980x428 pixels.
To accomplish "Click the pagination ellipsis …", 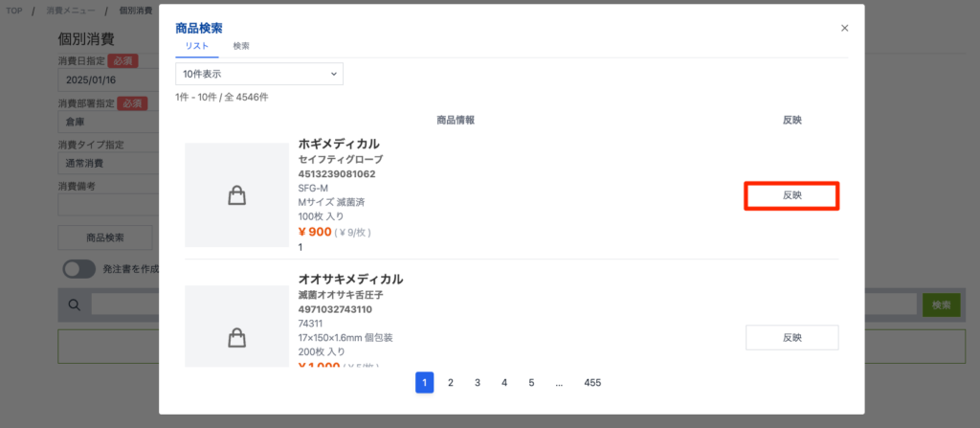I will (559, 383).
